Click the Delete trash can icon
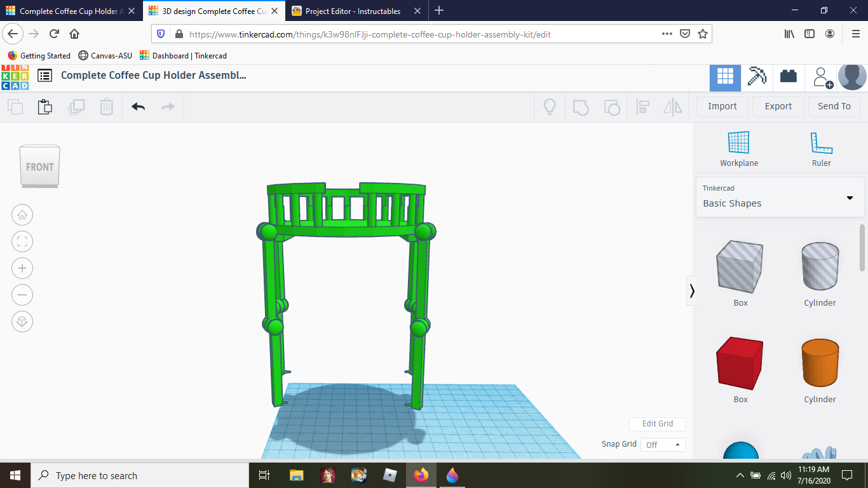Image resolution: width=868 pixels, height=488 pixels. [x=107, y=107]
